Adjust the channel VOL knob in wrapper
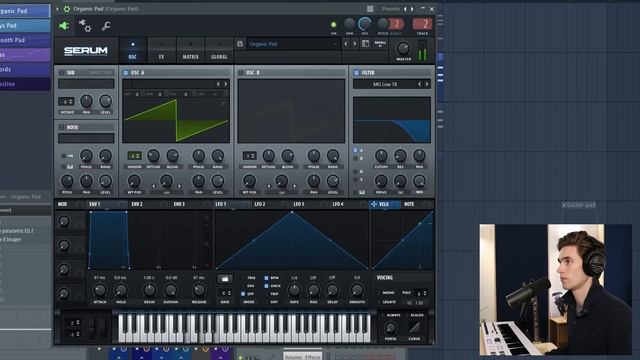 point(364,24)
